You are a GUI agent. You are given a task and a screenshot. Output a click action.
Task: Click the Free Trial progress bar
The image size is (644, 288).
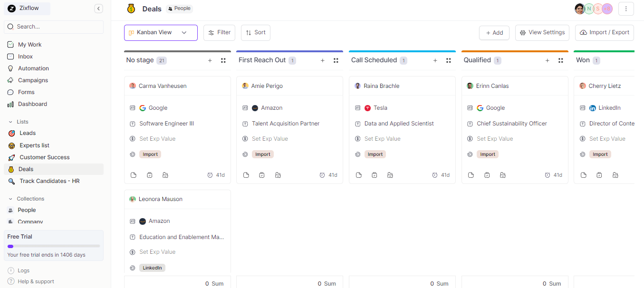click(x=53, y=246)
